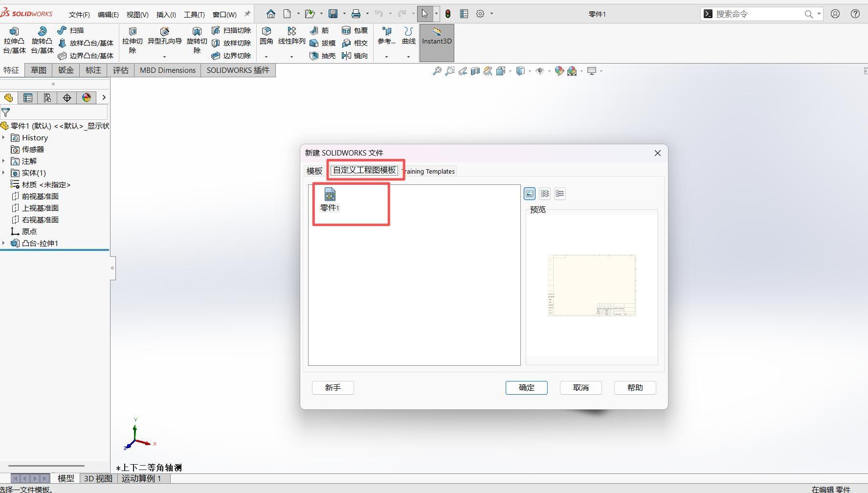
Task: Click the Extruded Cut (拉伸切除) tool
Action: (x=133, y=41)
